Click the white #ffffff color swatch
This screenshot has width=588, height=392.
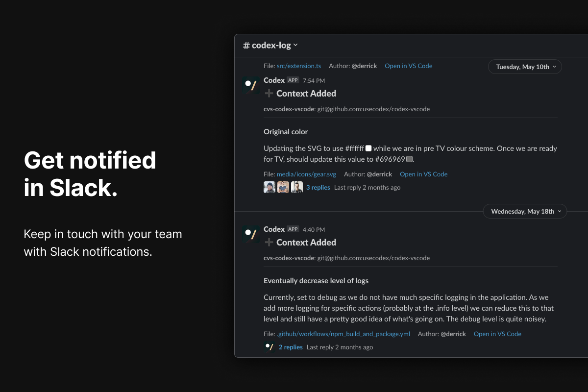click(x=368, y=148)
